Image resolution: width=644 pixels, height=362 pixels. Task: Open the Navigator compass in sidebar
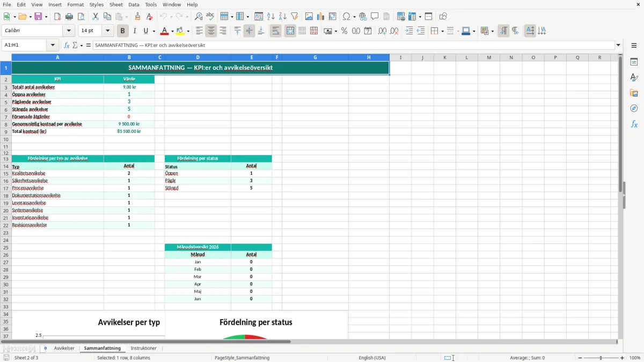pos(634,108)
